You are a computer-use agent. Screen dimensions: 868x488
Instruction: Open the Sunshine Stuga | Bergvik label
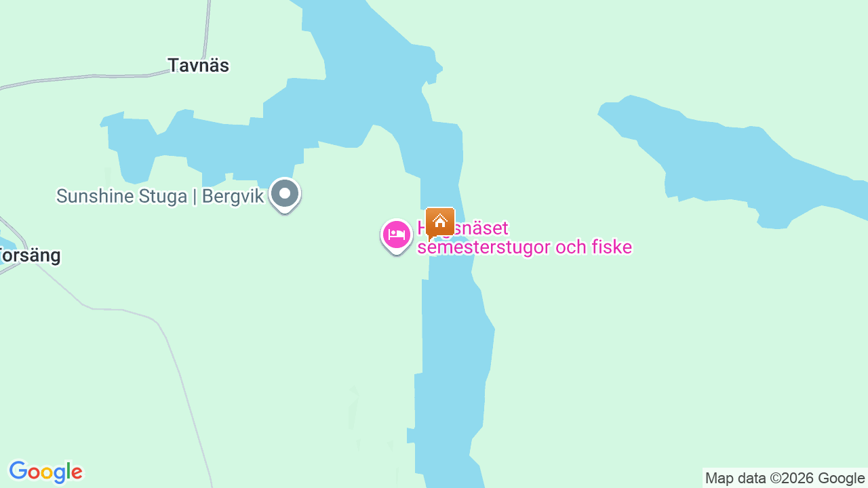tap(160, 197)
